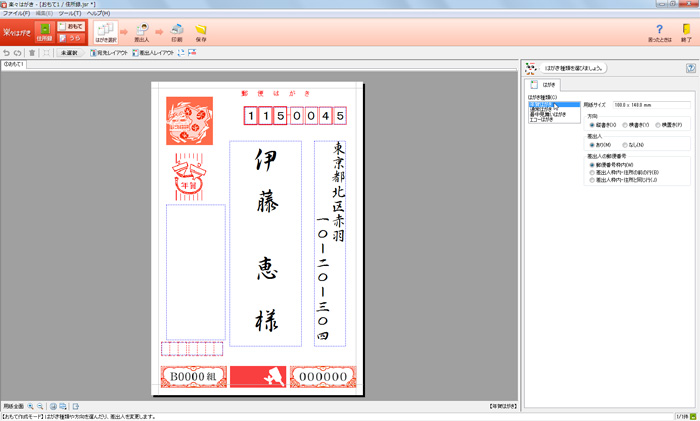Select the 差出人 sender step icon
This screenshot has height=421, width=700.
pyautogui.click(x=142, y=33)
